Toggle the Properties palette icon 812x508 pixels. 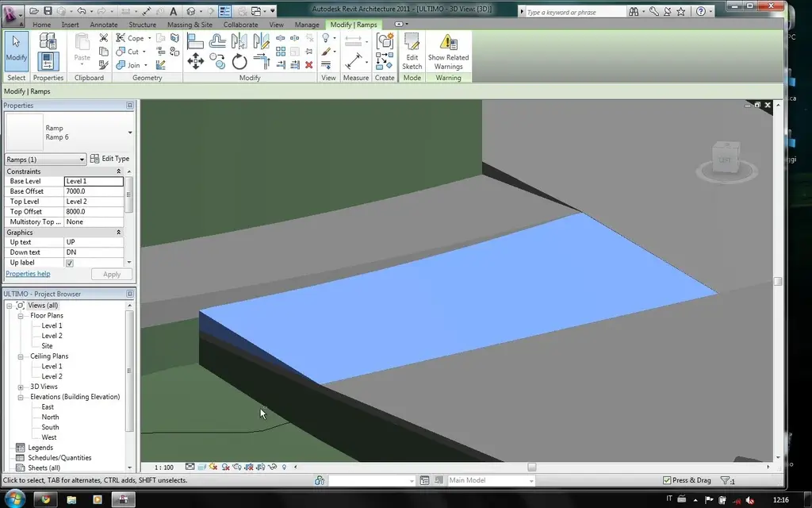pyautogui.click(x=48, y=61)
